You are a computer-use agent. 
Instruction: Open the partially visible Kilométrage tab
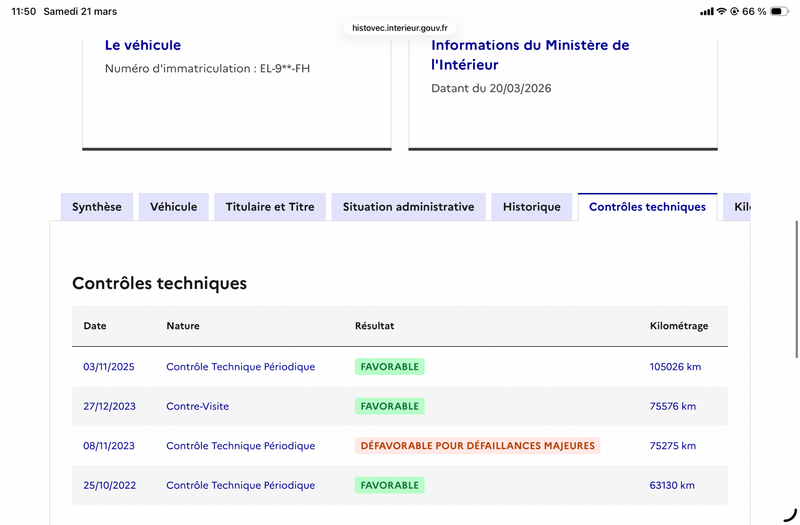(737, 207)
